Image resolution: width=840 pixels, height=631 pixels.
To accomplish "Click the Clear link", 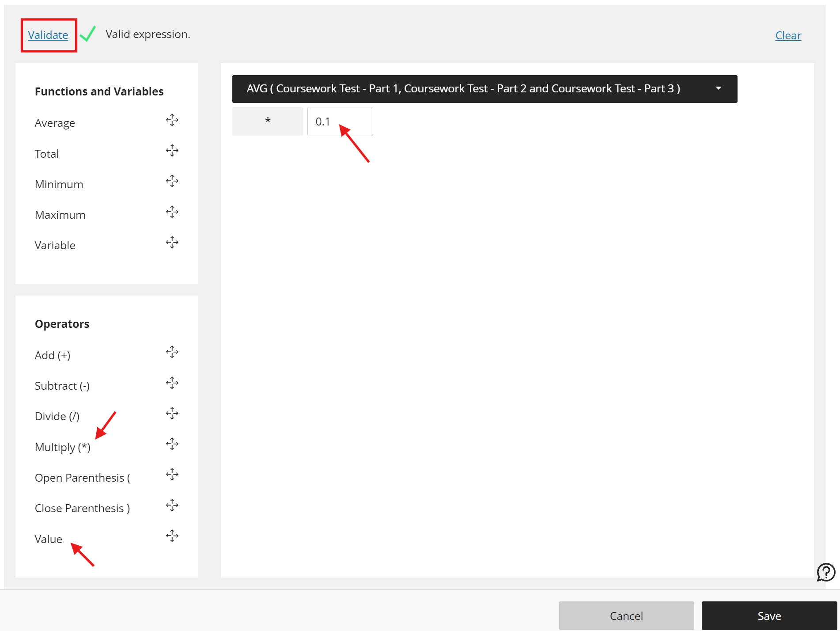I will point(788,35).
